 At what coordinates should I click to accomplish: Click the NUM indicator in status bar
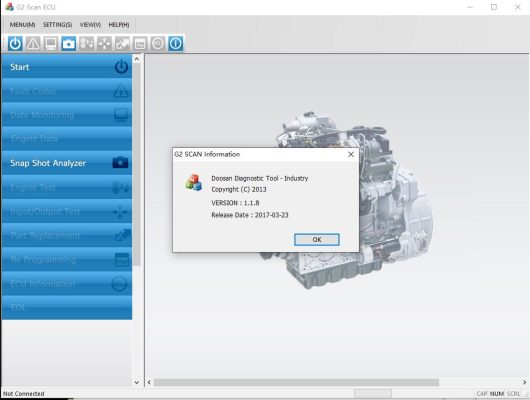(x=497, y=394)
